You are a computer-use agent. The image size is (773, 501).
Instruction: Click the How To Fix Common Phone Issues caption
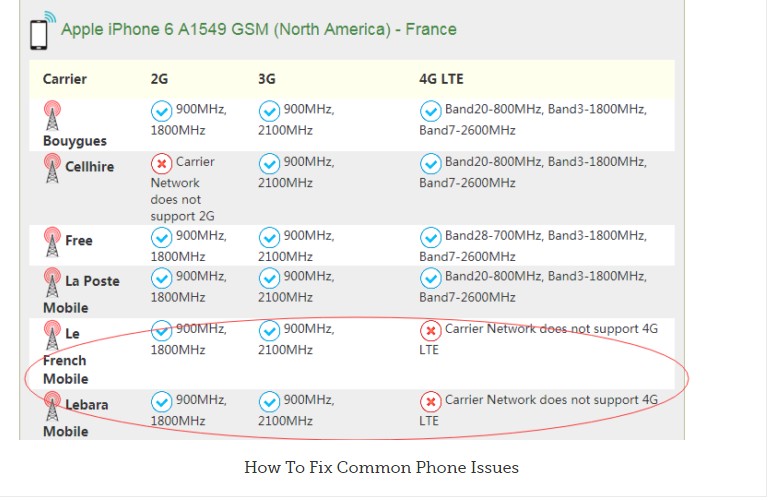tap(381, 467)
